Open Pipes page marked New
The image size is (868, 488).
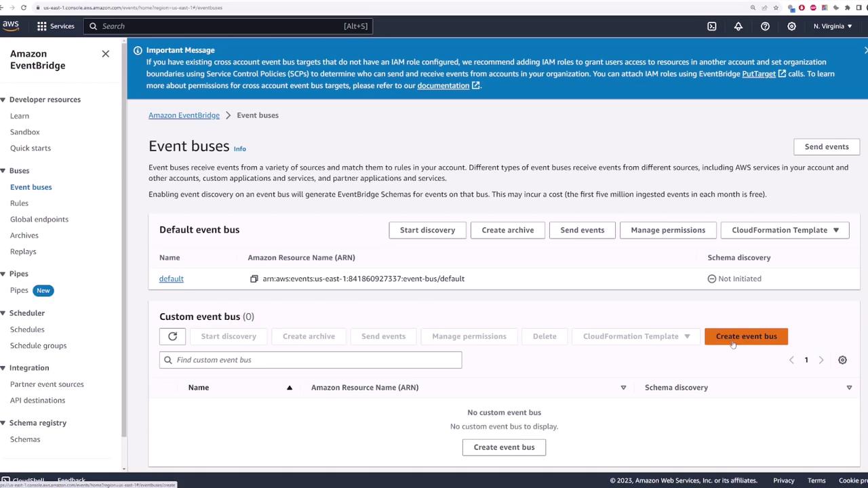click(19, 290)
